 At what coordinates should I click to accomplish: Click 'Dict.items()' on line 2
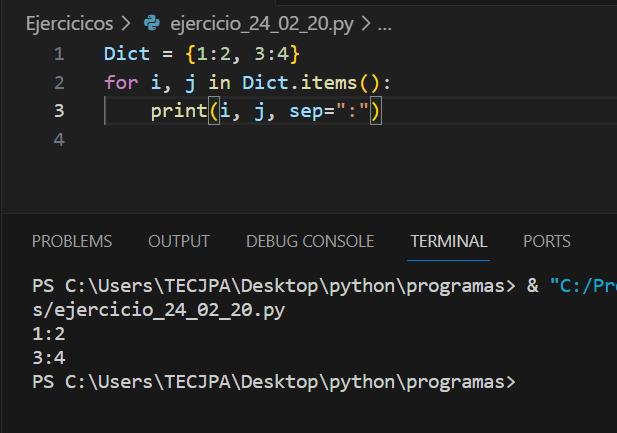(311, 83)
